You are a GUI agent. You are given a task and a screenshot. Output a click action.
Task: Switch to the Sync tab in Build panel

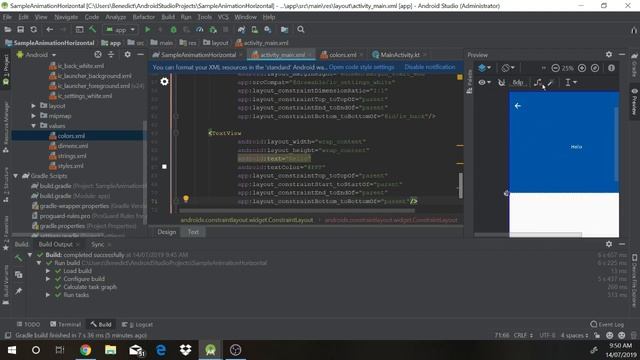pos(98,244)
